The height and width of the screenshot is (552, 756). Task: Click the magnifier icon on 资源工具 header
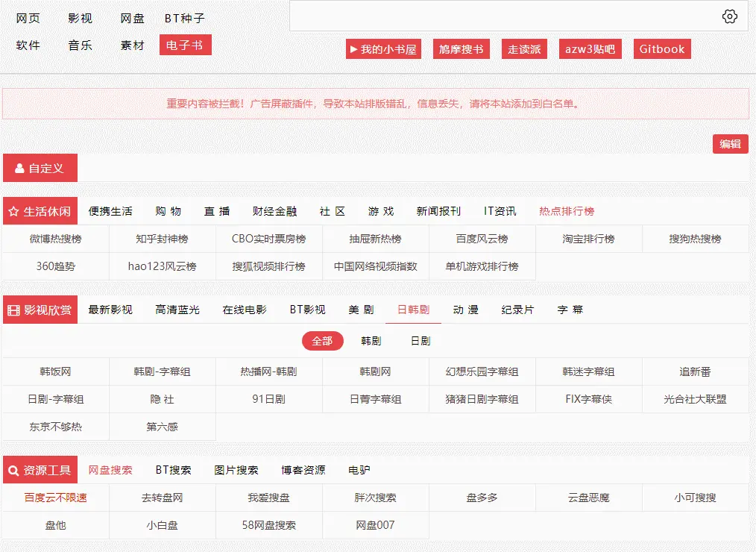pos(12,470)
